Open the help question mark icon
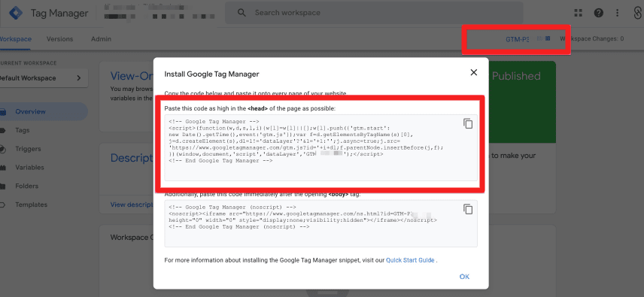The height and width of the screenshot is (297, 644). [598, 13]
